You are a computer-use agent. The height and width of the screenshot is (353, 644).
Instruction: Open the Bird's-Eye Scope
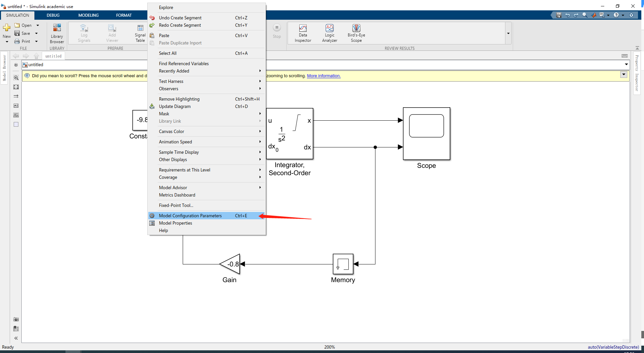[x=356, y=33]
